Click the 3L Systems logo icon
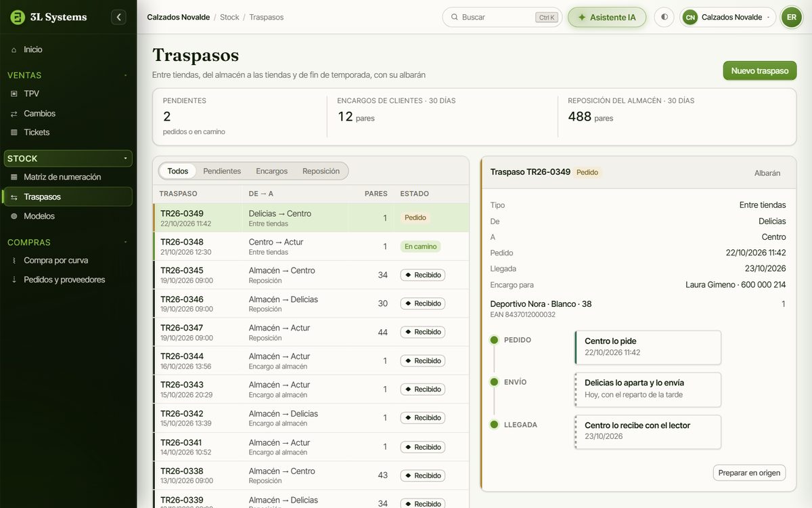This screenshot has height=508, width=812. 18,17
